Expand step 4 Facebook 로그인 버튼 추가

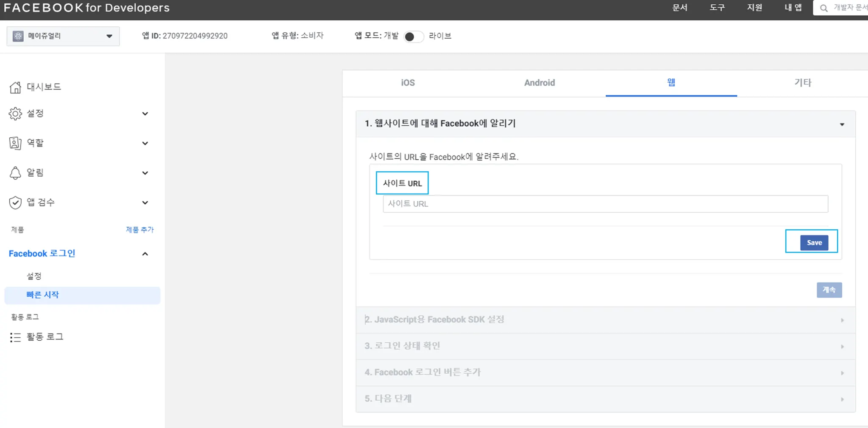[606, 372]
